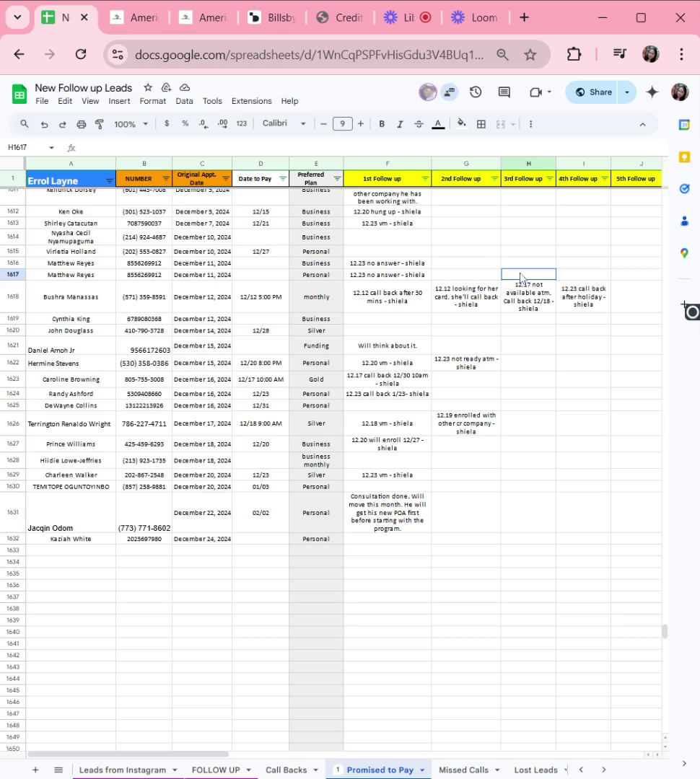Open the Insert menu
This screenshot has height=779, width=700.
119,101
